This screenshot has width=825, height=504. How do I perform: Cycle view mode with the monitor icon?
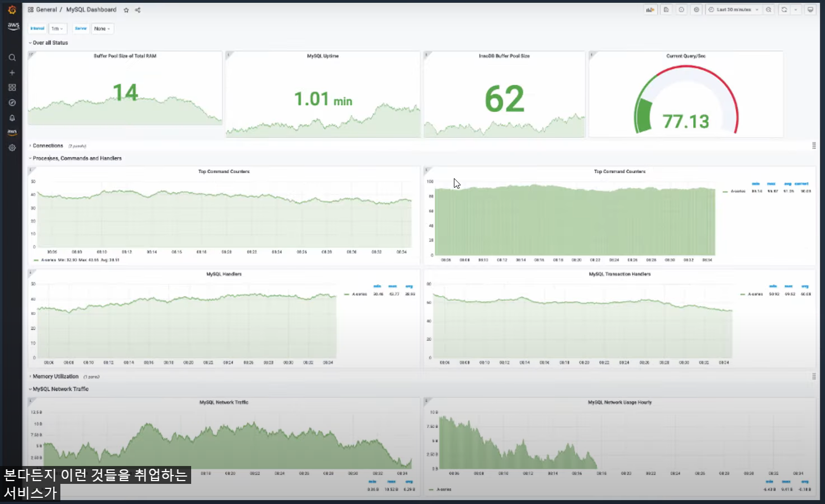[810, 9]
